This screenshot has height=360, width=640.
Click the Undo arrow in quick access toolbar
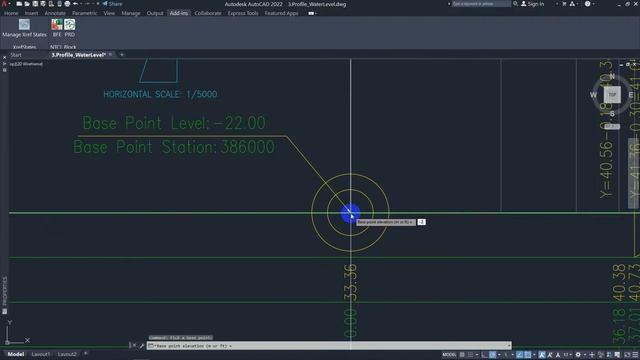click(x=76, y=4)
